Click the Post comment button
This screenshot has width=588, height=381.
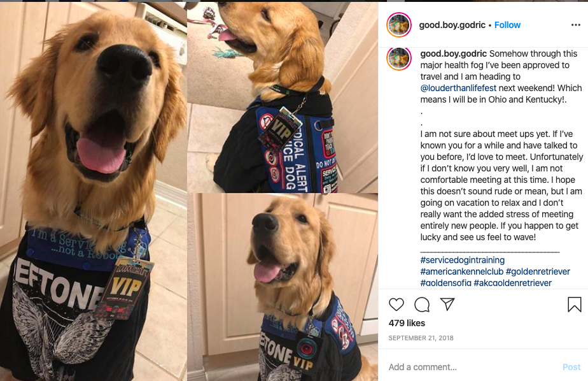pyautogui.click(x=571, y=367)
